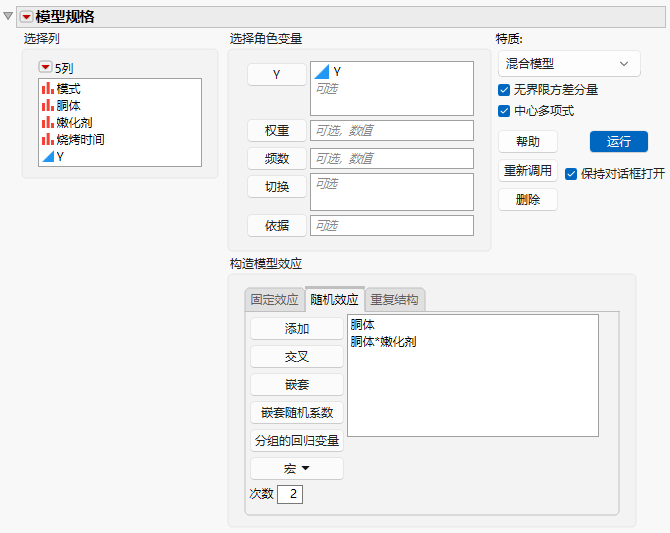Click the 依据 role button

(x=276, y=225)
